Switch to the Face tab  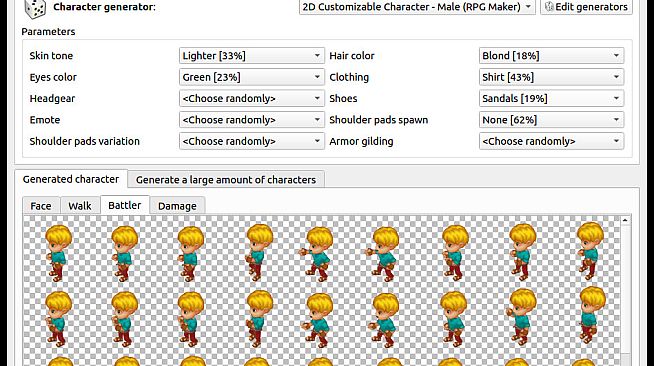41,206
